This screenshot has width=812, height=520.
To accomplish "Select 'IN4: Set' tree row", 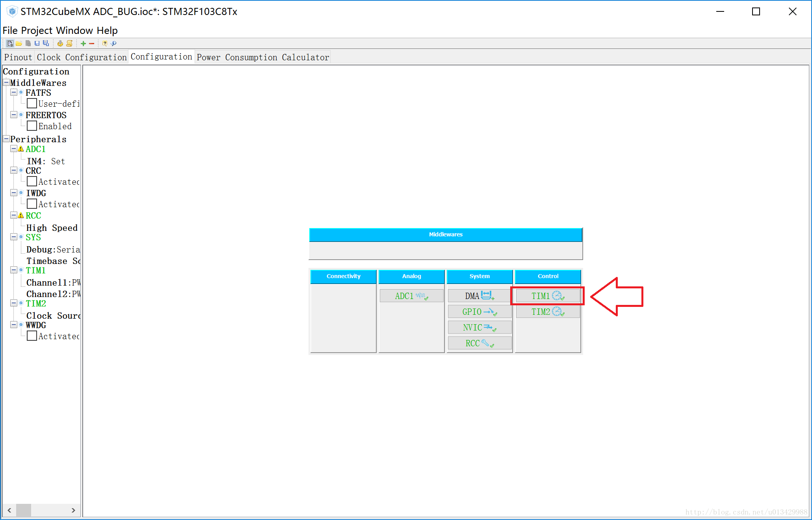I will [46, 161].
